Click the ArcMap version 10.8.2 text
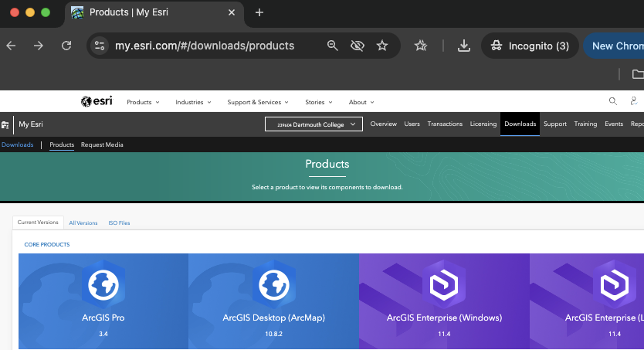This screenshot has width=644, height=350. click(x=273, y=334)
